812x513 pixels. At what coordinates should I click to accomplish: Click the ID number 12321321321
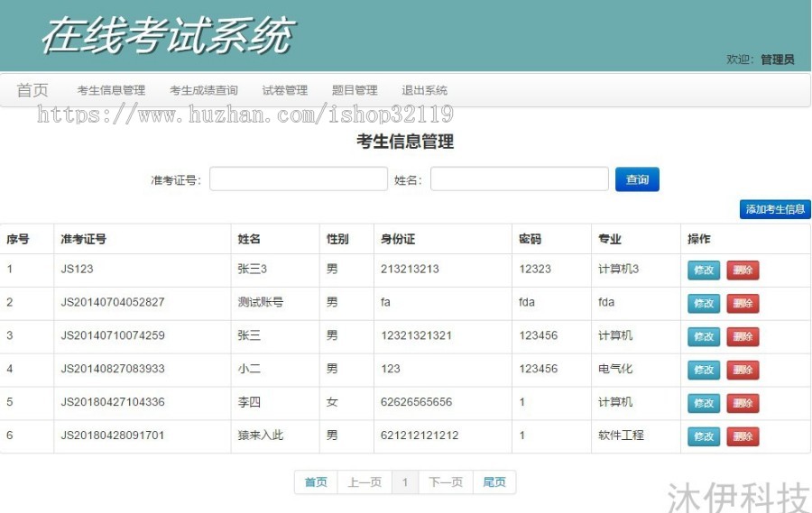point(416,335)
